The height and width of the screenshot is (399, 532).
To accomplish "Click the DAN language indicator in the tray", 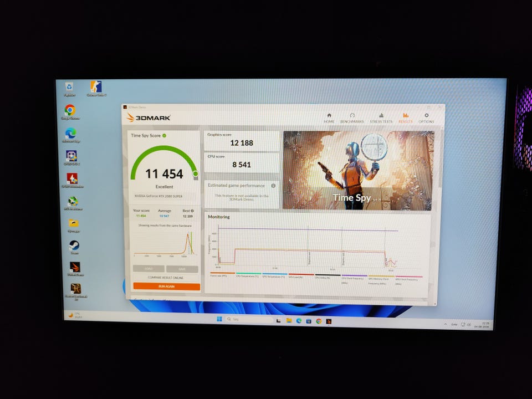I will pos(454,325).
